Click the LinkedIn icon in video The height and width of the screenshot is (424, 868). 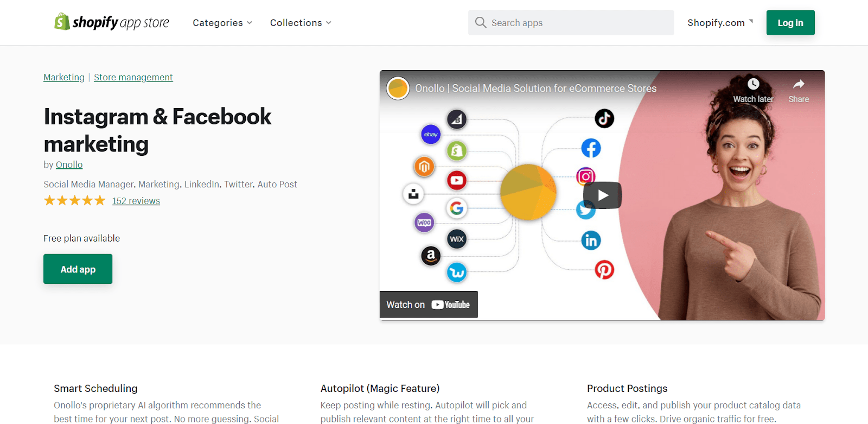591,240
